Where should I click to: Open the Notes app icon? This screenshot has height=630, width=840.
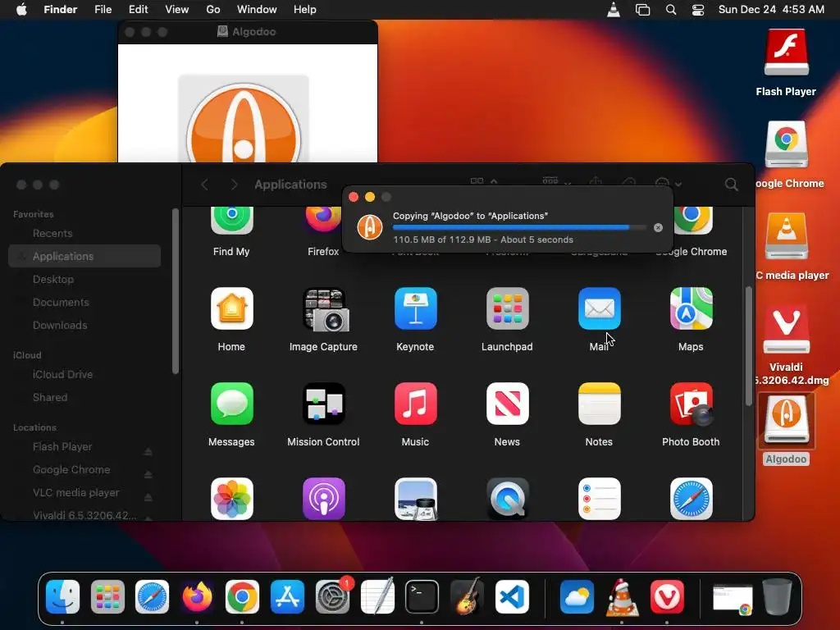[x=599, y=404]
